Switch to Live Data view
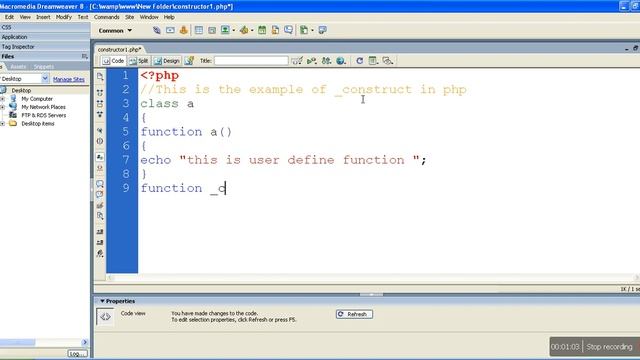640x360 pixels. pyautogui.click(x=189, y=61)
